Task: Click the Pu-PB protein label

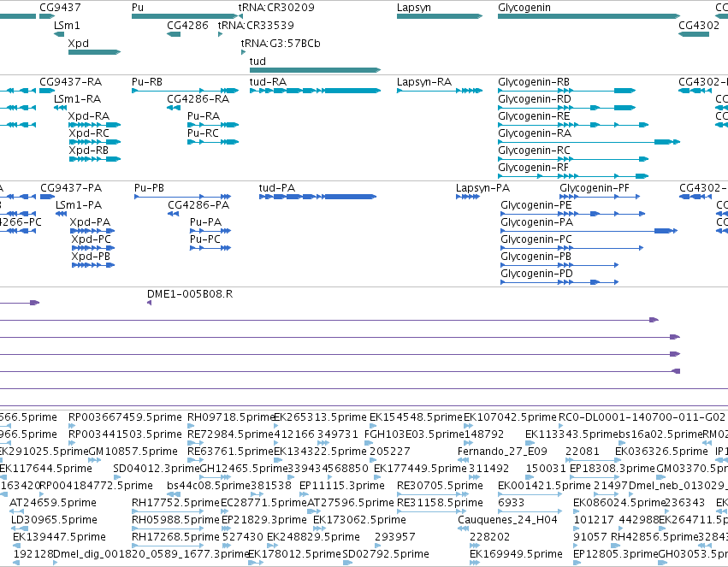Action: tap(149, 188)
